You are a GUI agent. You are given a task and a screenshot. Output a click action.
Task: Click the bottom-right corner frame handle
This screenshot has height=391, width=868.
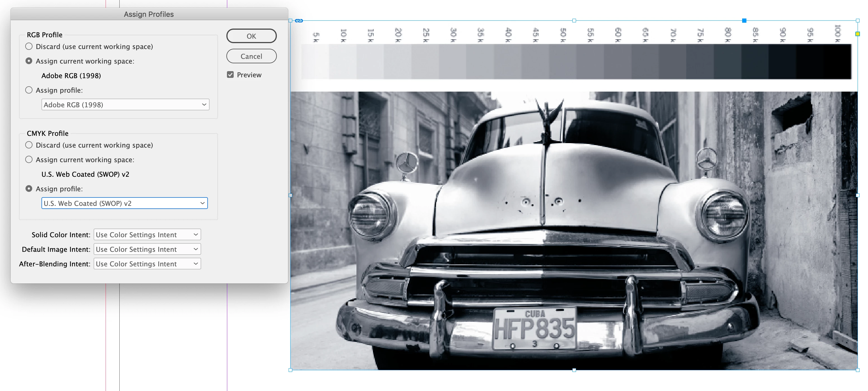click(858, 370)
